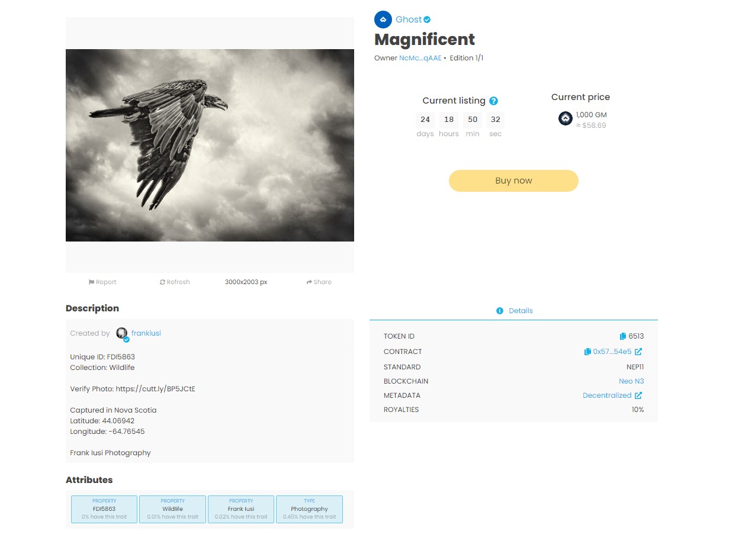Screen dimensions: 729x560
Task: Report this NFT
Action: (102, 282)
